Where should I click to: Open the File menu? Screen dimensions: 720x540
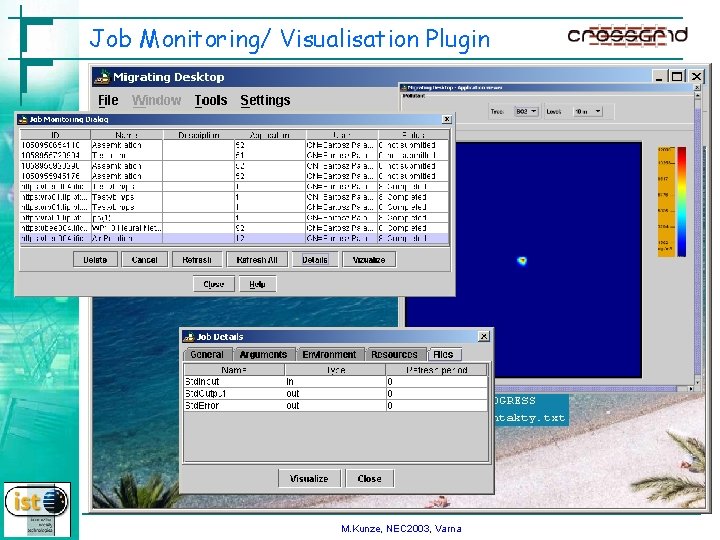pos(108,100)
